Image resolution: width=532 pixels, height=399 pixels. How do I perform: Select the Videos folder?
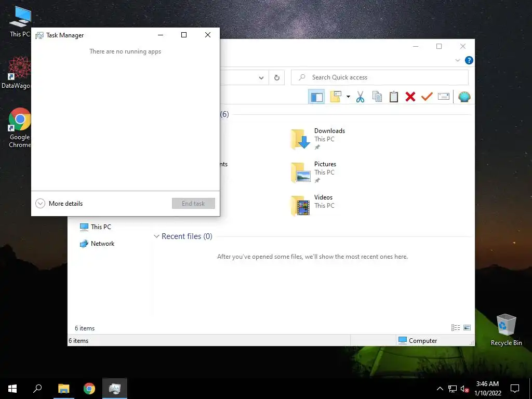(313, 205)
